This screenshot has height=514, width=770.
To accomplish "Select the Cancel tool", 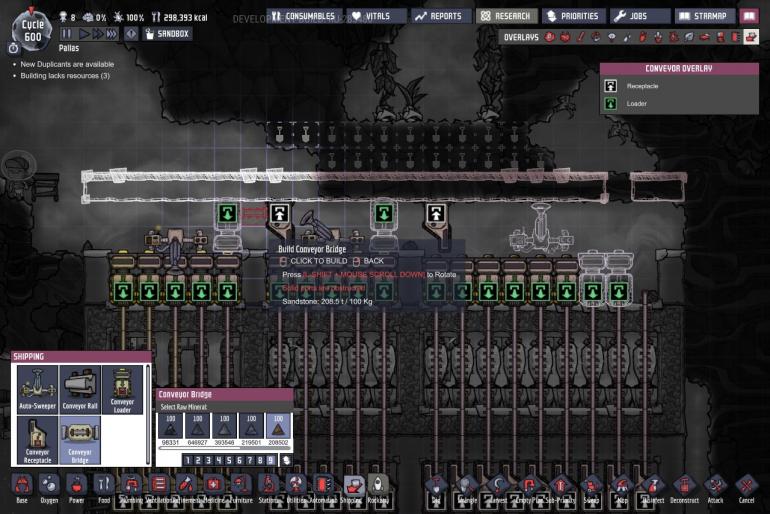I will (x=746, y=488).
